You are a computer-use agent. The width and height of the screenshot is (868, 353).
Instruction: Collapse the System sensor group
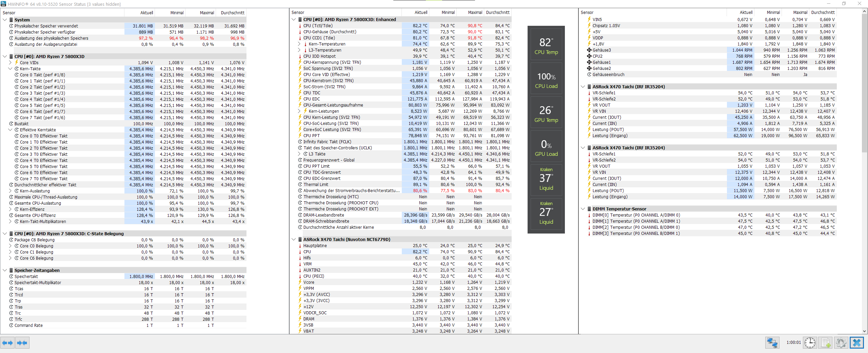[5, 20]
